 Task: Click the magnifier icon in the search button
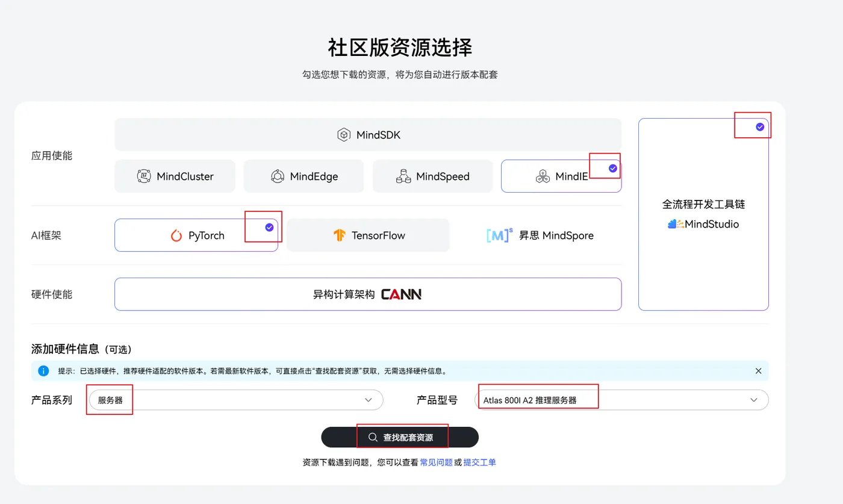point(373,437)
